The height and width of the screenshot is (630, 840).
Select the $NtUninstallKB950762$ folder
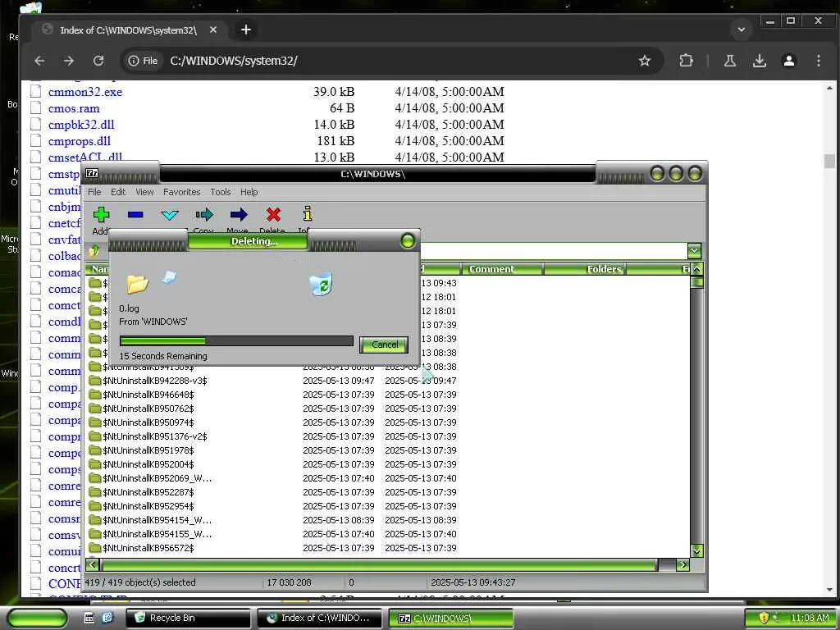(148, 409)
